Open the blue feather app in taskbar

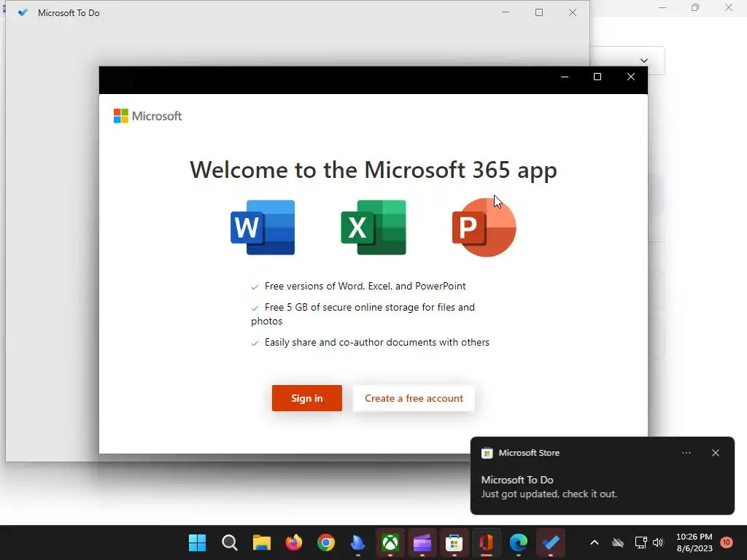pyautogui.click(x=357, y=542)
